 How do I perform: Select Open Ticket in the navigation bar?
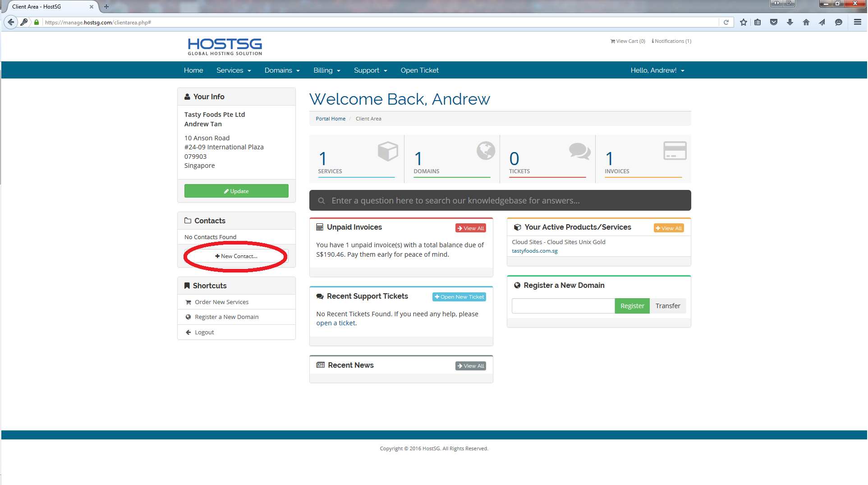click(x=420, y=70)
